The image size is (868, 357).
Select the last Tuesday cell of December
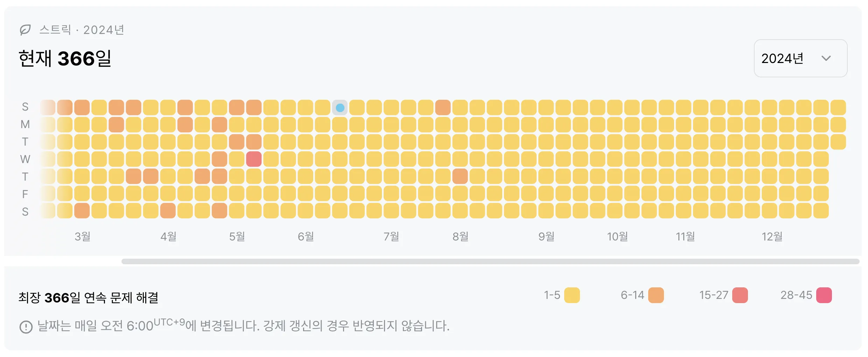[838, 142]
